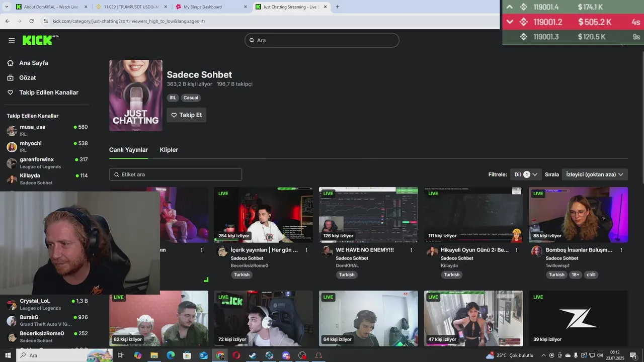
Task: Open a new browser tab
Action: click(337, 7)
